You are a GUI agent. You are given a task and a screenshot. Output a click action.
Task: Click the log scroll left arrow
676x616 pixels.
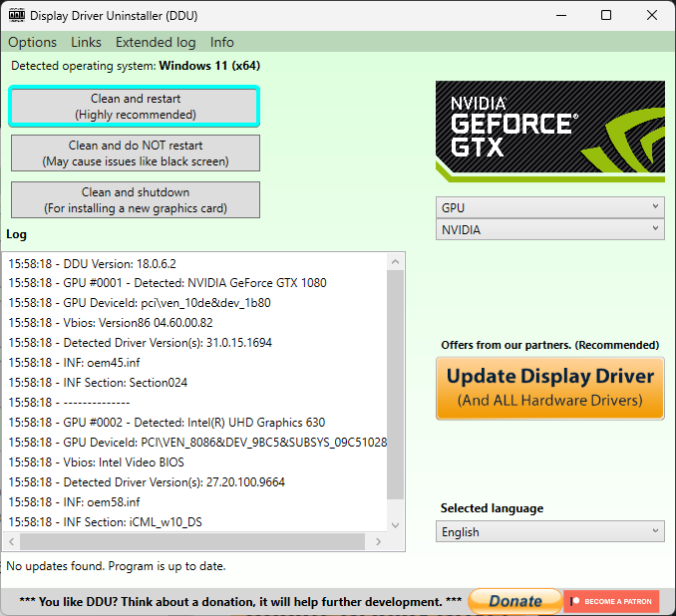point(12,542)
